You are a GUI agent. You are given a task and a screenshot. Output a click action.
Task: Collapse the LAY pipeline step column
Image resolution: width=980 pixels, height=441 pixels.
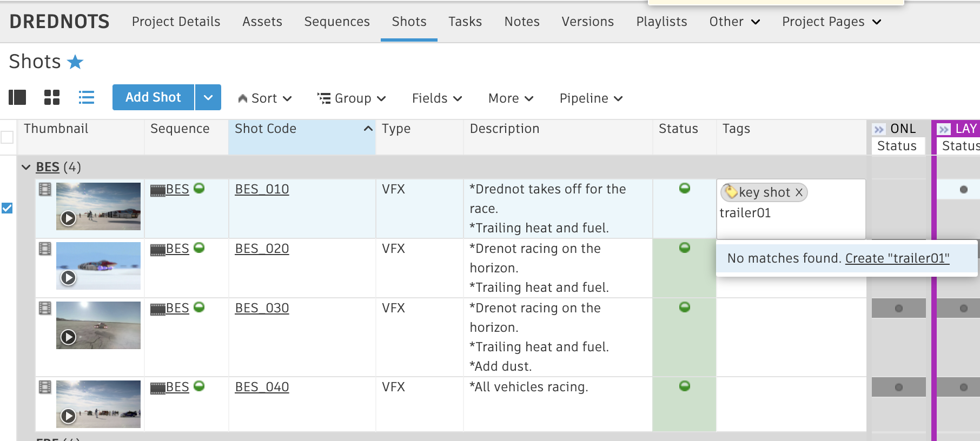tap(944, 129)
